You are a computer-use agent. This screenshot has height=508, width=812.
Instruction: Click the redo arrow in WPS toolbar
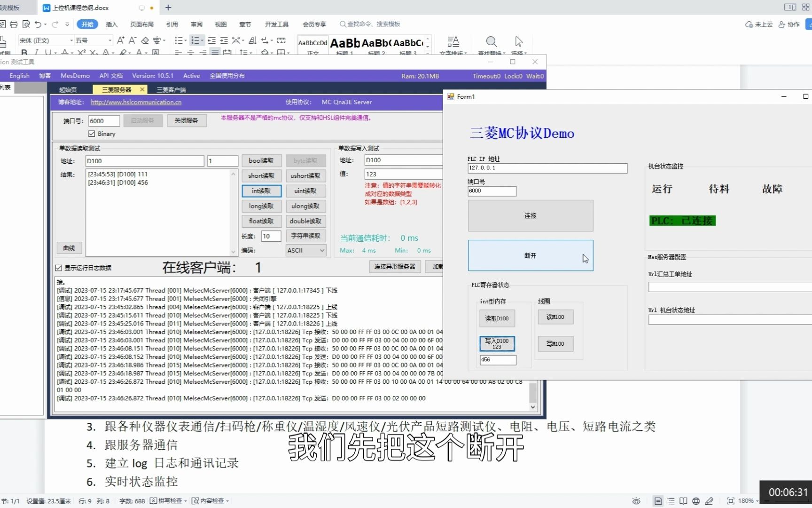tap(55, 24)
